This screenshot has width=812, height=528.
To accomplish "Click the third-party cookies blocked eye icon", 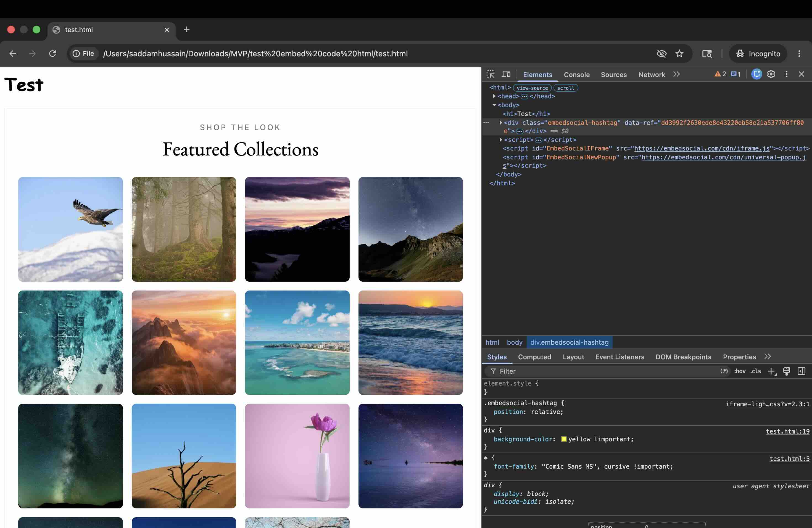I will click(x=661, y=54).
